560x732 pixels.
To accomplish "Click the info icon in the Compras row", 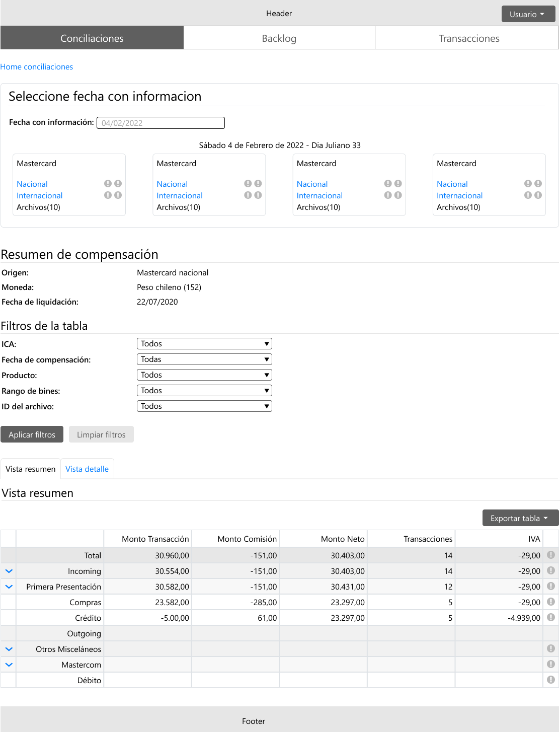I will point(551,602).
